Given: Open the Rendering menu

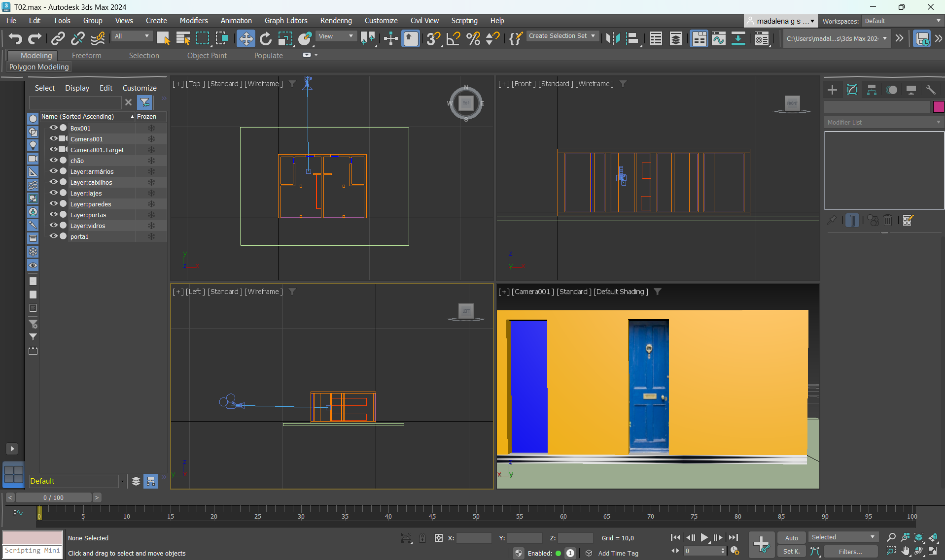Looking at the screenshot, I should click(x=336, y=21).
